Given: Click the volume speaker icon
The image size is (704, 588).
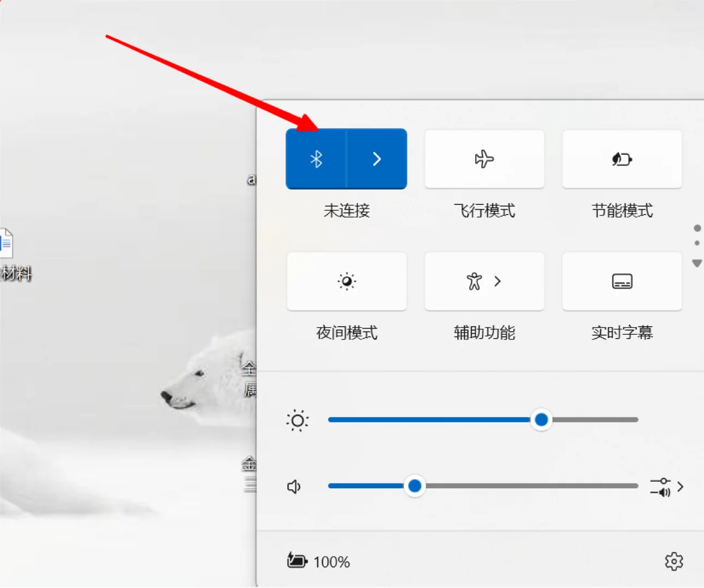Looking at the screenshot, I should click(x=293, y=486).
